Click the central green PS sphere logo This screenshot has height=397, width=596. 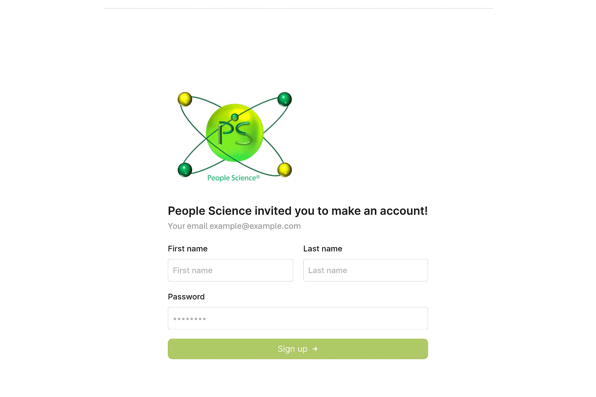point(235,133)
